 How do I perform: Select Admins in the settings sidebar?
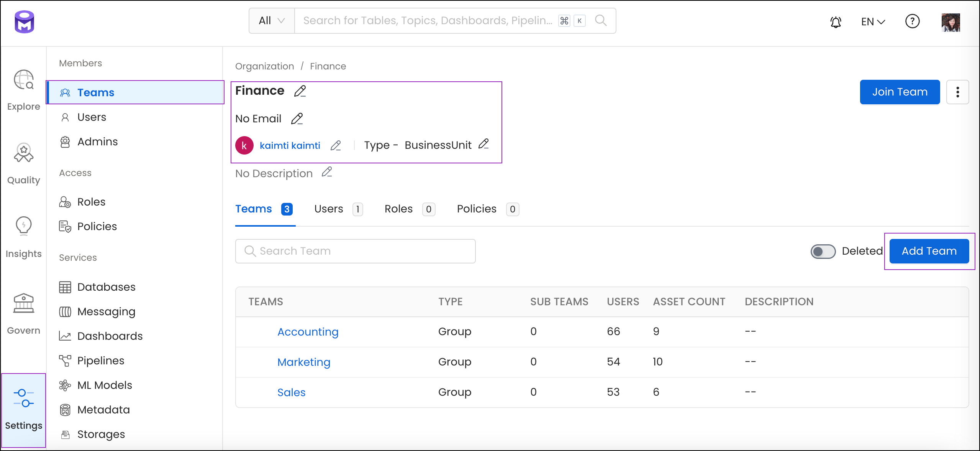pos(135,142)
